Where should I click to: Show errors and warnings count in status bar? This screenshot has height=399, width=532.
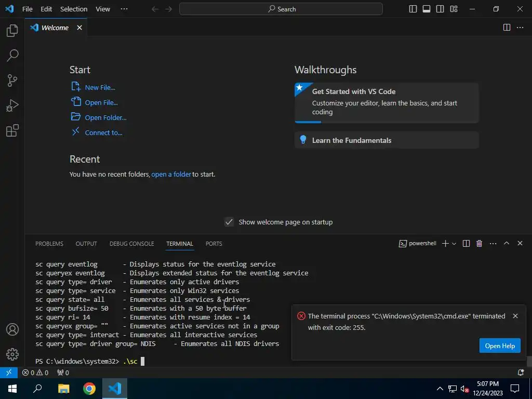pos(35,373)
